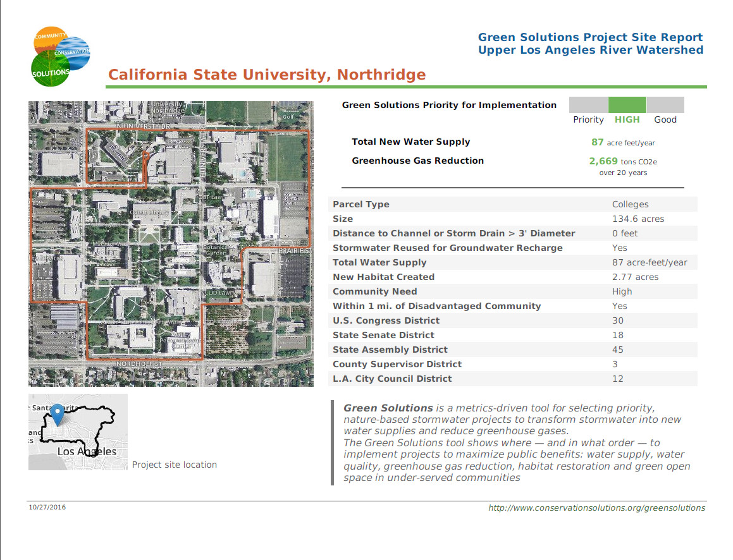Image resolution: width=733 pixels, height=560 pixels.
Task: Click the aerial campus map image
Action: [x=171, y=244]
